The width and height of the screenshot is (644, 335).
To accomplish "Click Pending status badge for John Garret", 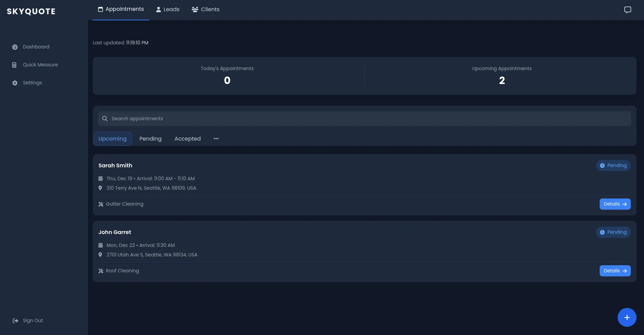I will click(x=613, y=232).
